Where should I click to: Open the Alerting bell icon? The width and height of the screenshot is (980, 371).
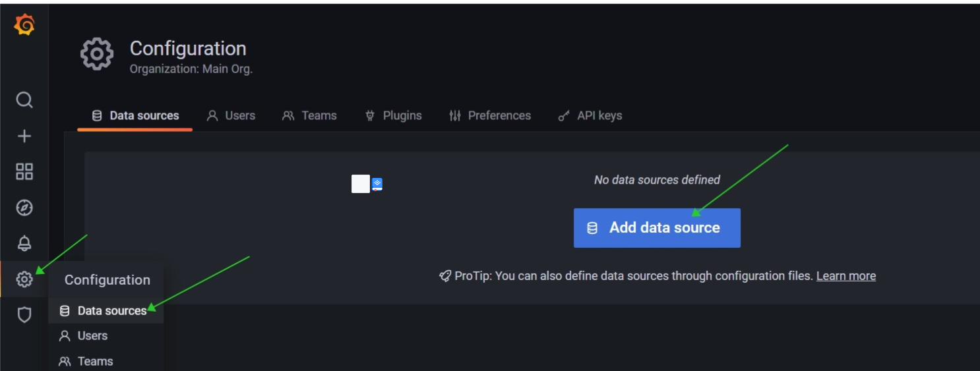24,243
